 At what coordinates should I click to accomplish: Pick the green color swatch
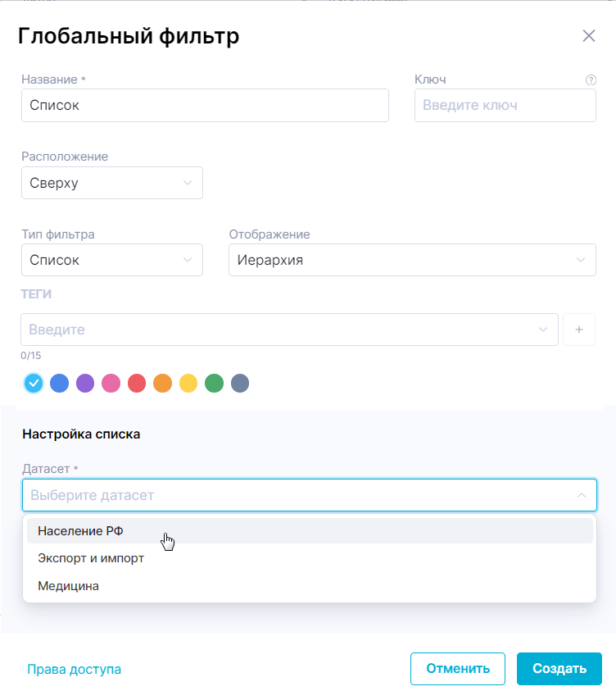coord(214,383)
